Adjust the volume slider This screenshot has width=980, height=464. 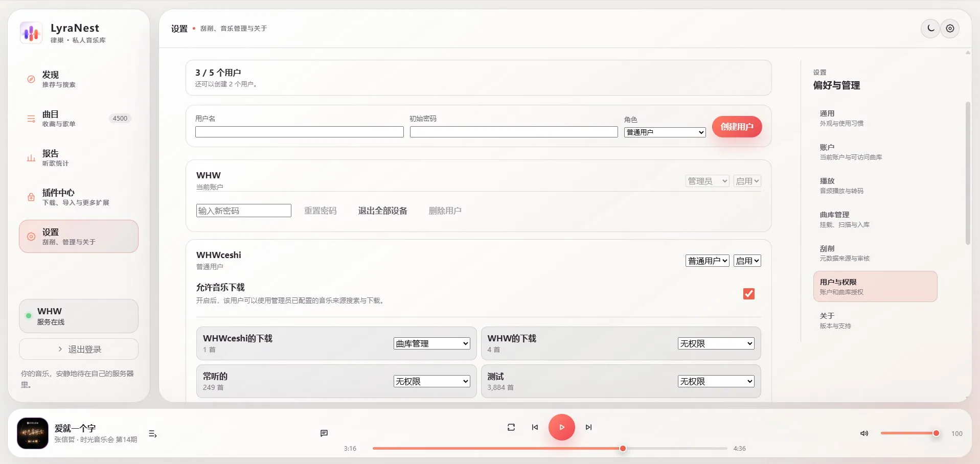pos(909,433)
